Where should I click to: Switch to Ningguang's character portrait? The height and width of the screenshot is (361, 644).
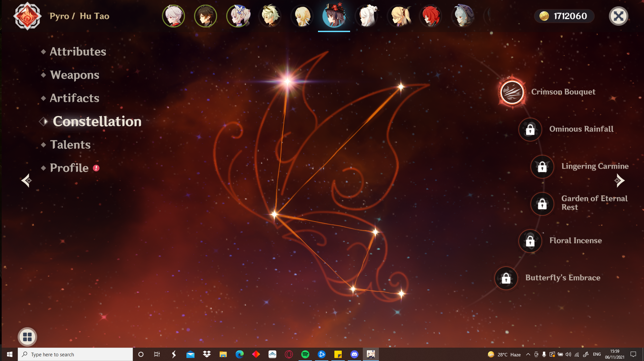(367, 16)
